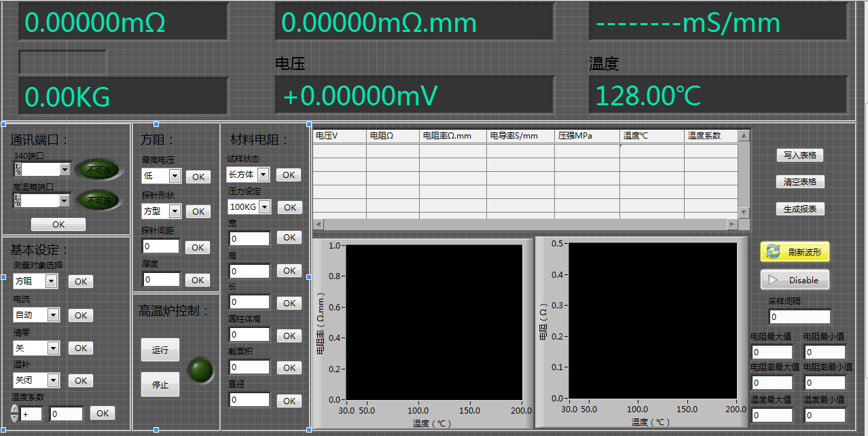Click the furnace round green LED indicator
Image resolution: width=868 pixels, height=436 pixels.
[200, 369]
